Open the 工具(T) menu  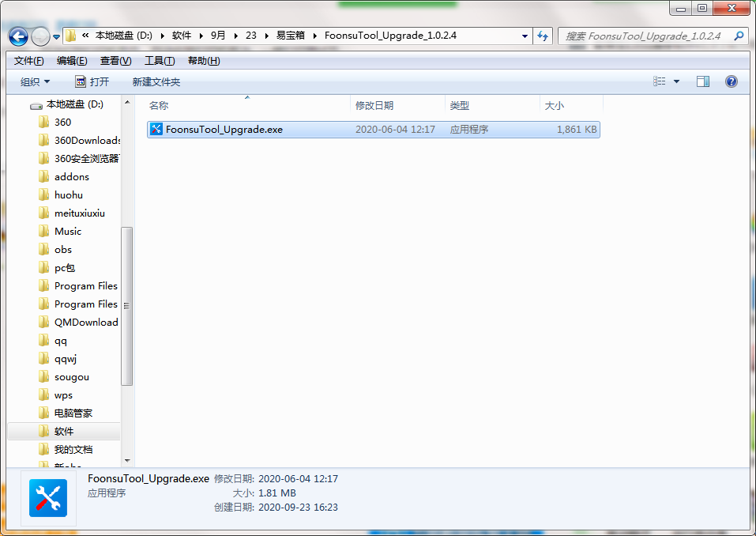(x=160, y=61)
